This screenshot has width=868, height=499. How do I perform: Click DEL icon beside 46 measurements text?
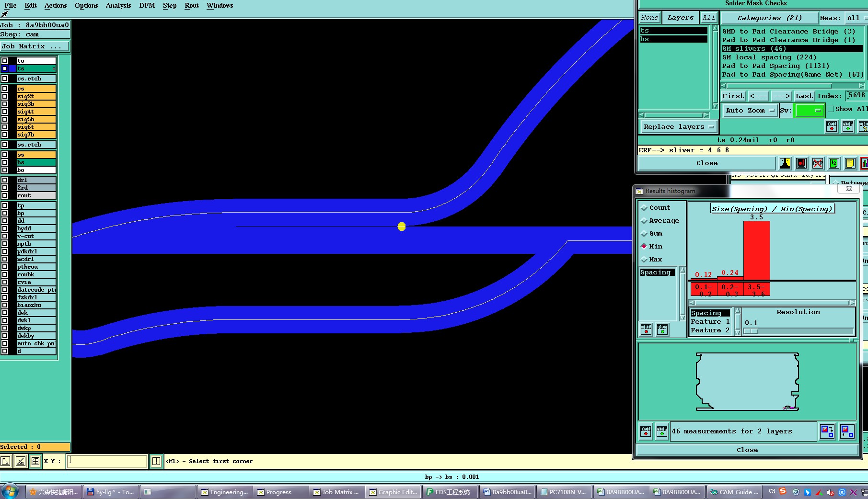click(x=646, y=431)
